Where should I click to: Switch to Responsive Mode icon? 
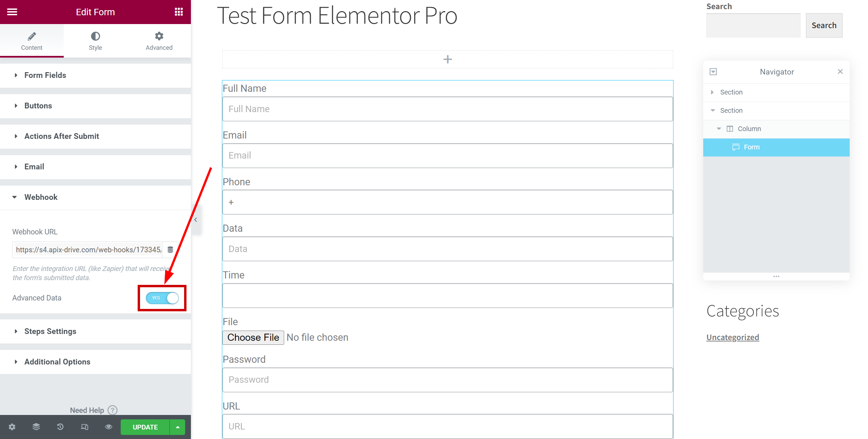84,427
